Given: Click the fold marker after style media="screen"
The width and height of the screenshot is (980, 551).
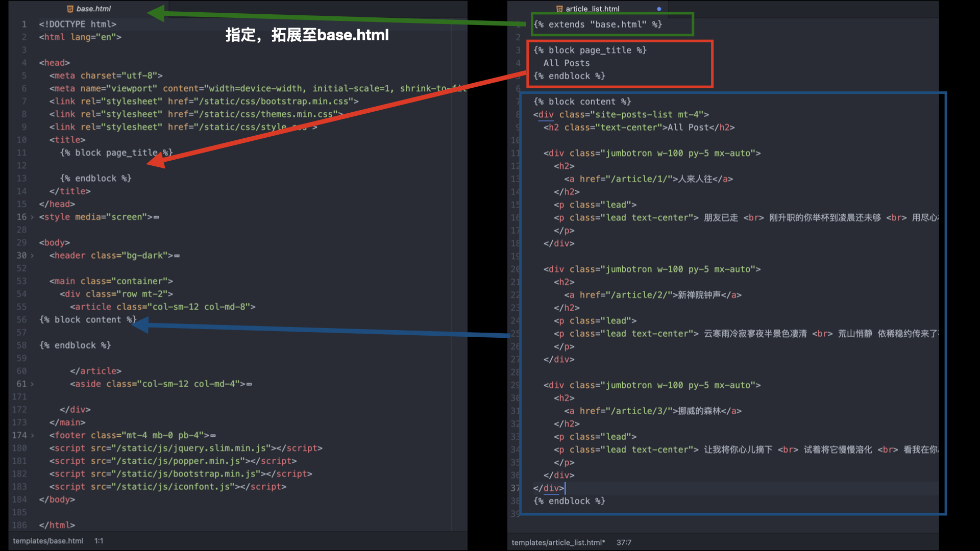Looking at the screenshot, I should (x=156, y=217).
